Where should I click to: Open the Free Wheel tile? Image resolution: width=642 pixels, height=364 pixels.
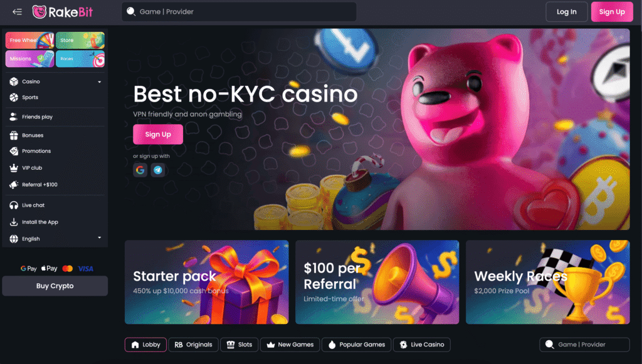[29, 40]
